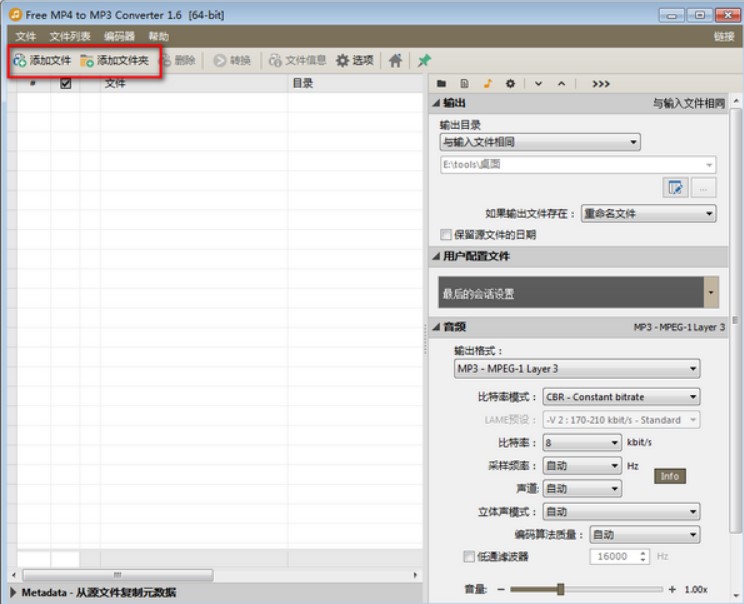Select the folder icon in settings panel tabs
The height and width of the screenshot is (604, 744).
pyautogui.click(x=441, y=84)
